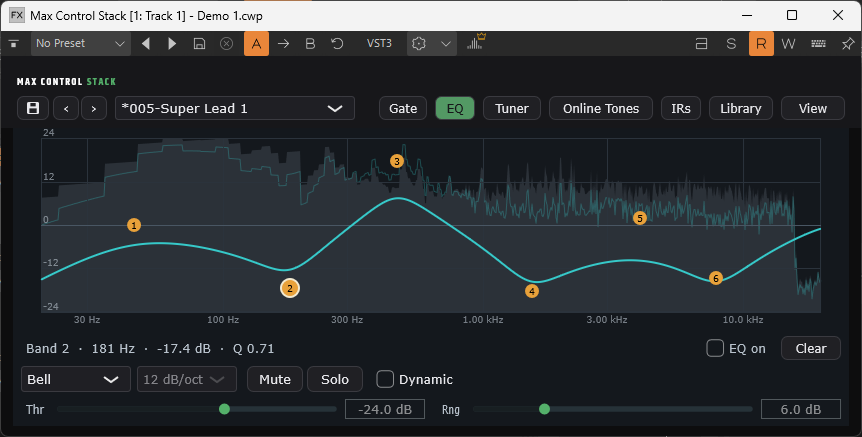Open the *005-Super Lead 1 preset dropdown

(x=235, y=108)
